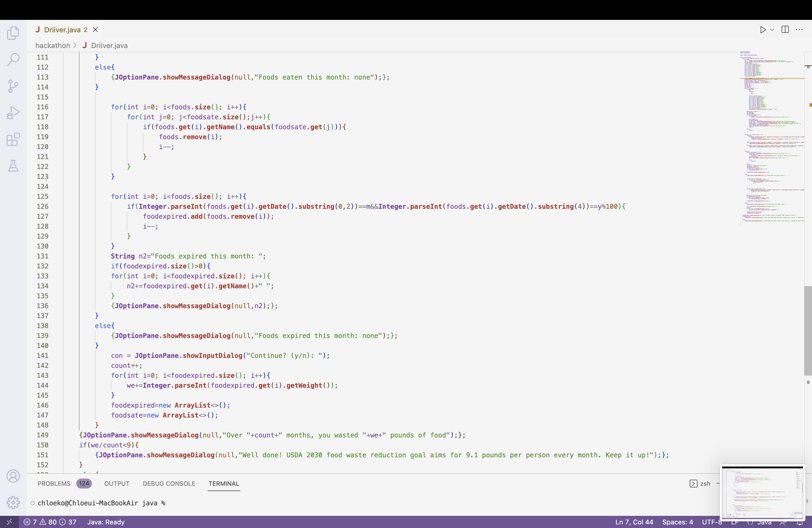Click the hackathon breadcrumb folder

click(52, 45)
